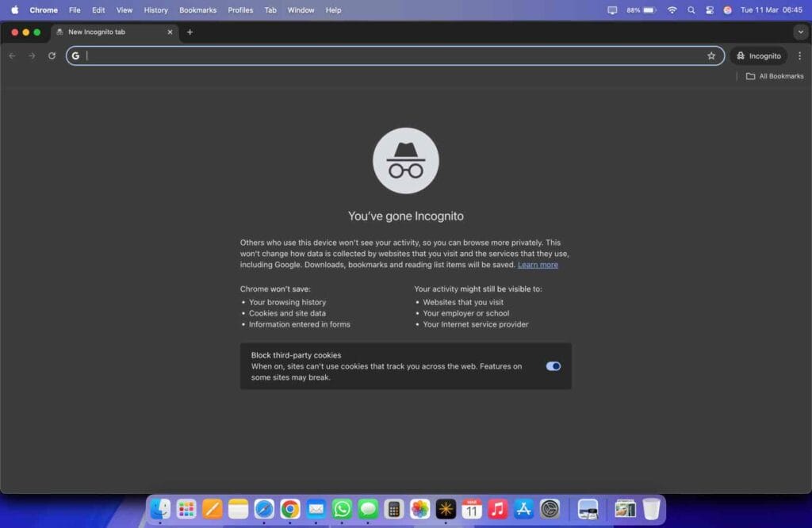The height and width of the screenshot is (528, 812).
Task: Click the back navigation arrow
Action: click(13, 56)
